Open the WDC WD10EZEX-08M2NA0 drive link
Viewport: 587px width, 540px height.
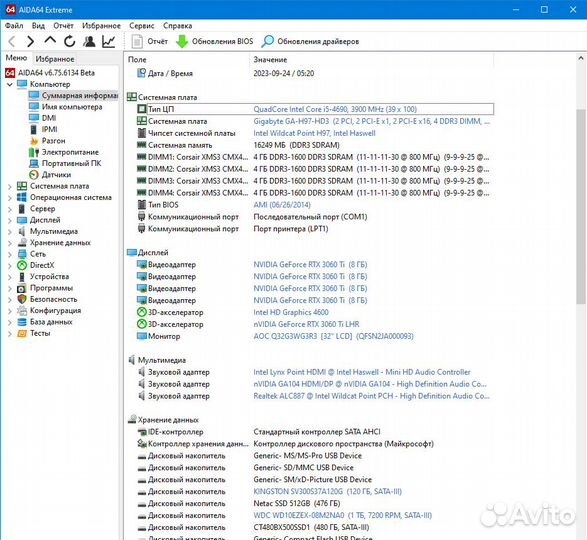343,515
